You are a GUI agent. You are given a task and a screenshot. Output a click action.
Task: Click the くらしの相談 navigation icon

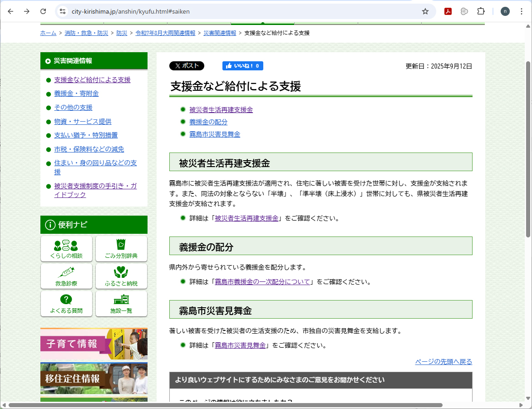(66, 249)
